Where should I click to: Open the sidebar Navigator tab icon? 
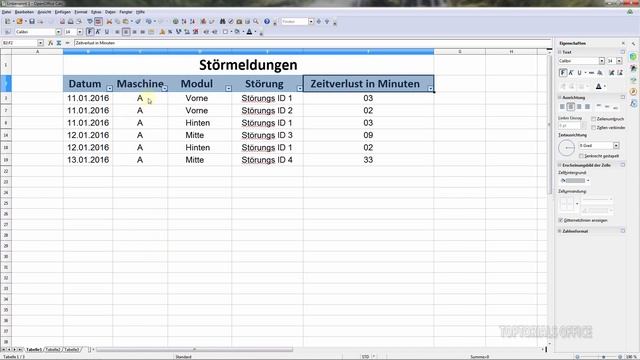(633, 92)
